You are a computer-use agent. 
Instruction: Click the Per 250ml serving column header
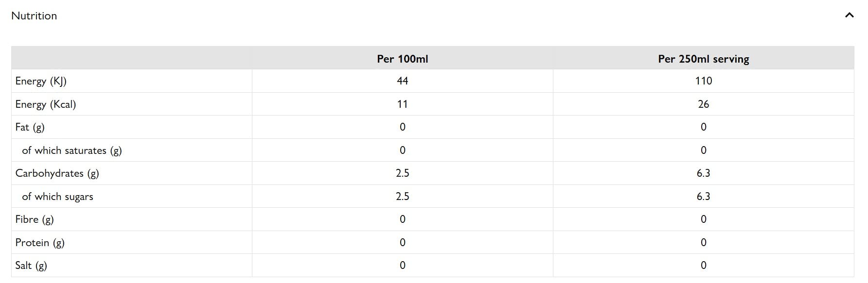coord(703,59)
